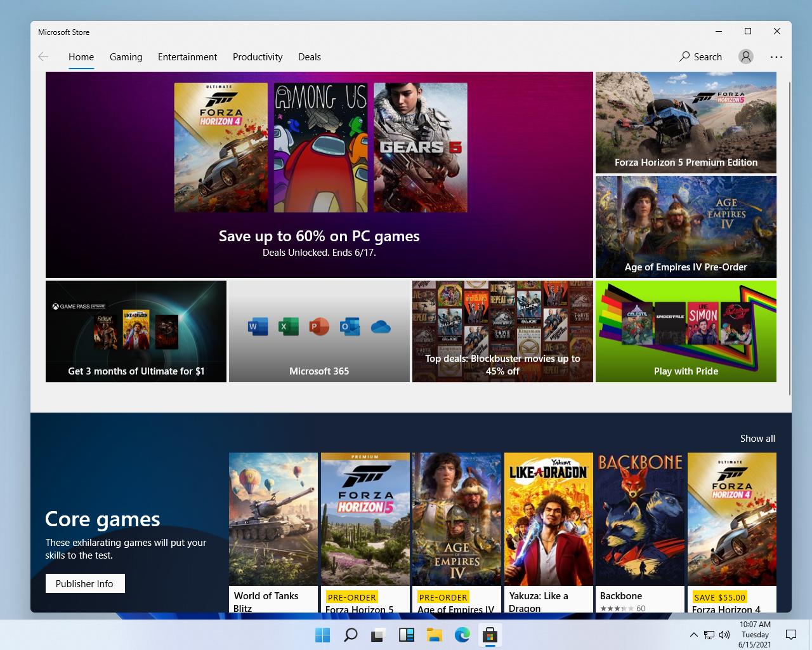Switch to the Gaming tab

tap(126, 56)
